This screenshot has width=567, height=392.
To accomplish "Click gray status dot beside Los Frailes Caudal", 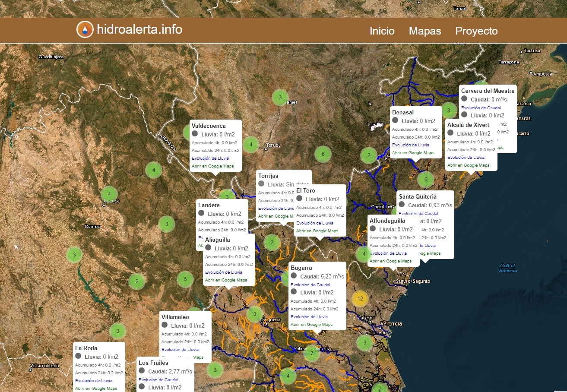I will point(142,370).
